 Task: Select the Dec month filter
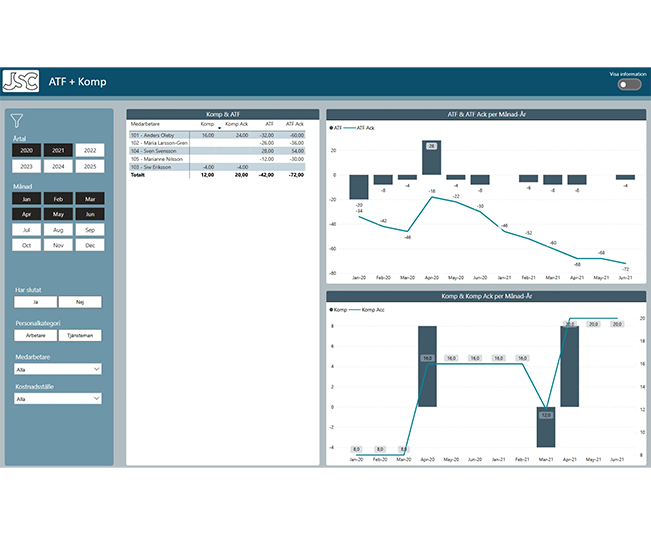click(90, 245)
